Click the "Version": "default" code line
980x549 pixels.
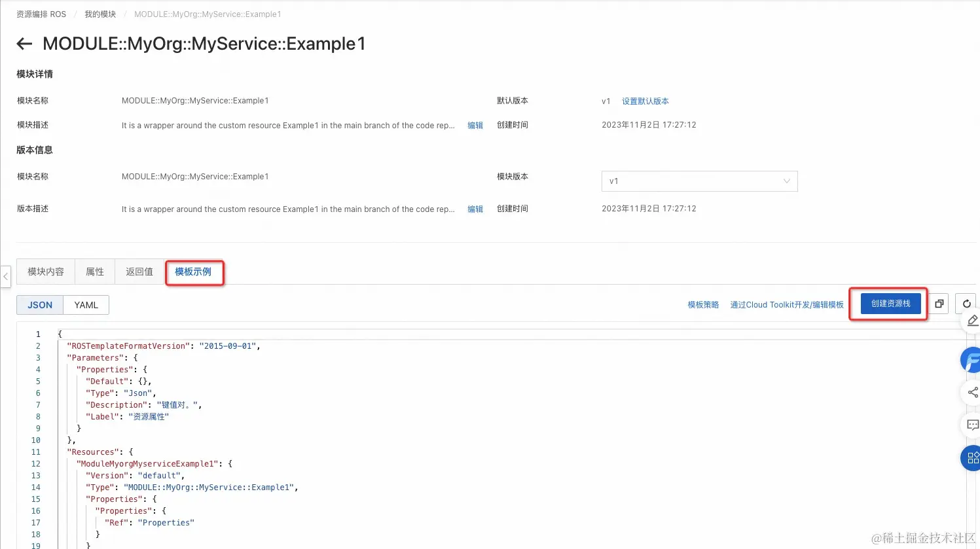click(x=135, y=476)
